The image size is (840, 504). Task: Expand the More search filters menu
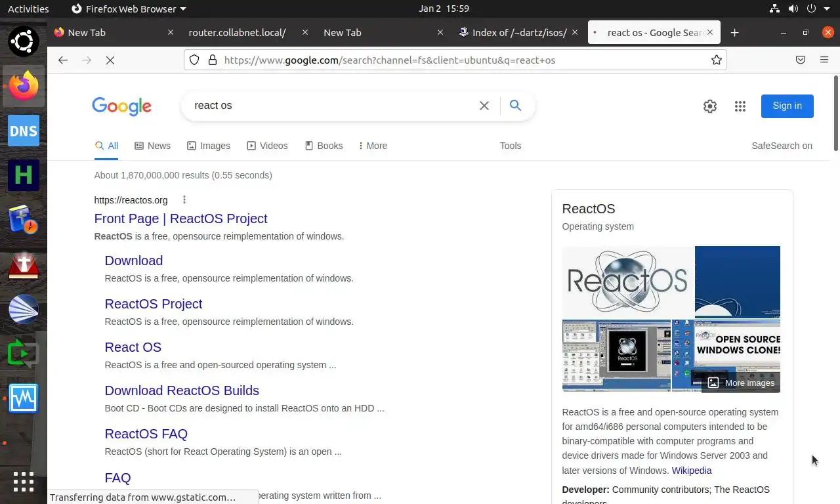coord(373,146)
